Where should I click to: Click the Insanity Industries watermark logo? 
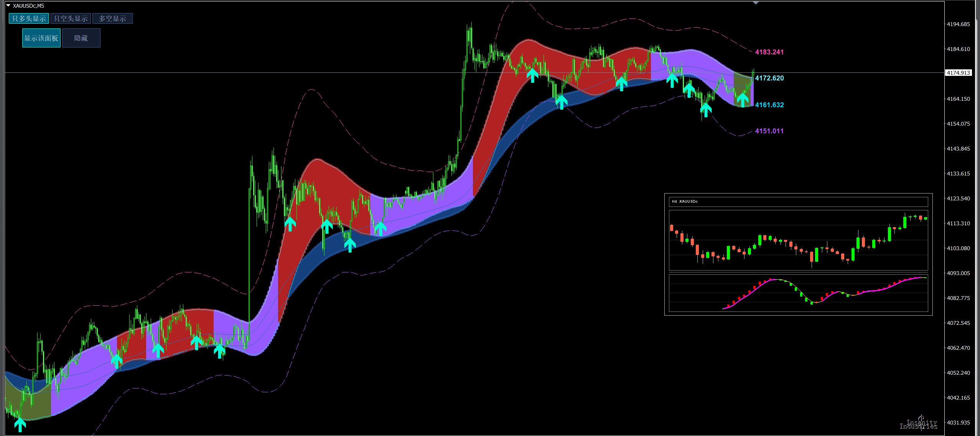[x=919, y=423]
